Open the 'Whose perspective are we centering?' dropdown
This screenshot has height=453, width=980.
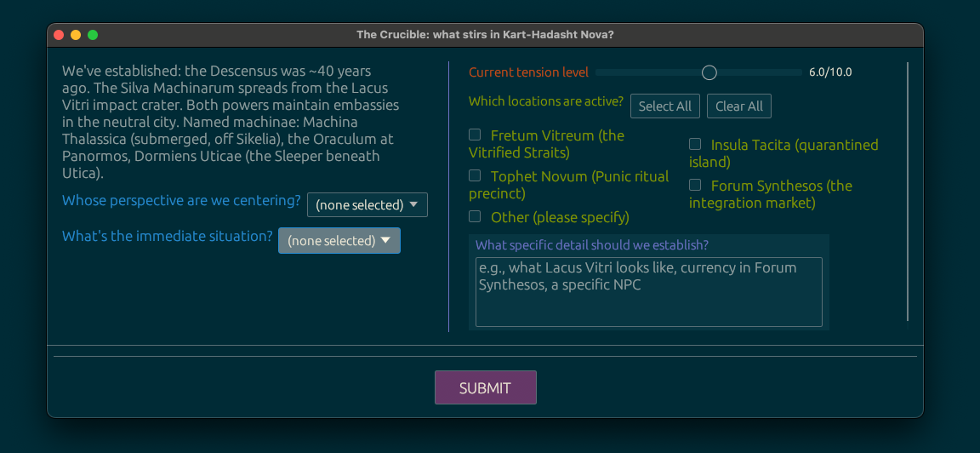(367, 205)
